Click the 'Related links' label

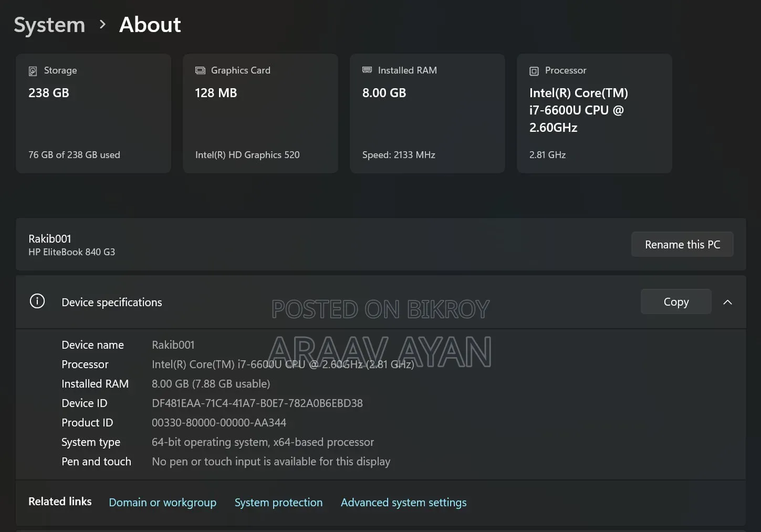pos(60,502)
